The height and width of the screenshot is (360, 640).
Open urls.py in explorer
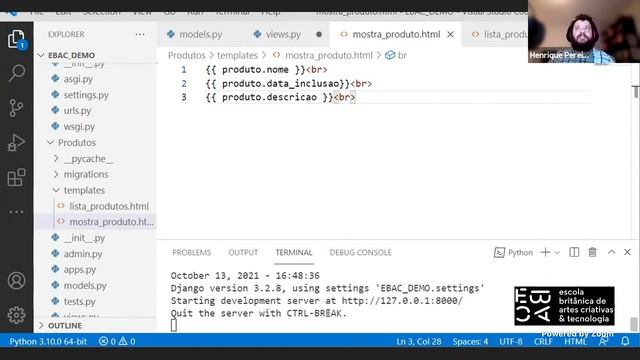pyautogui.click(x=77, y=111)
